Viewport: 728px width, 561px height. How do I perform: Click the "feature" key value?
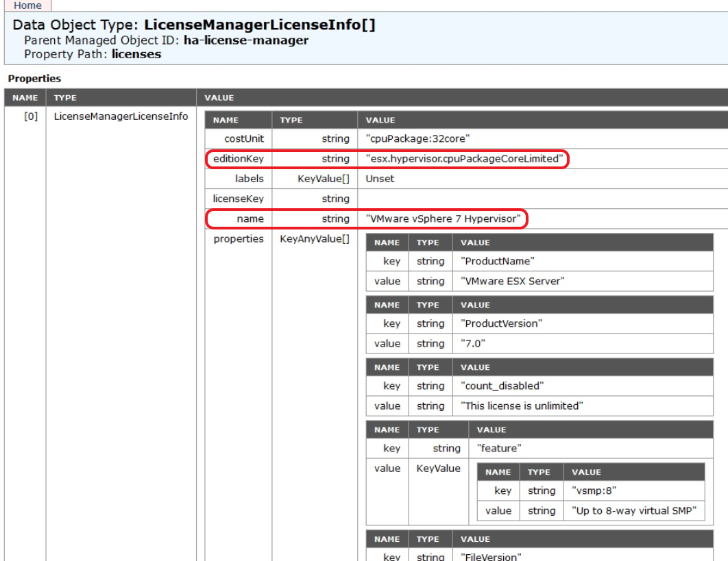499,449
